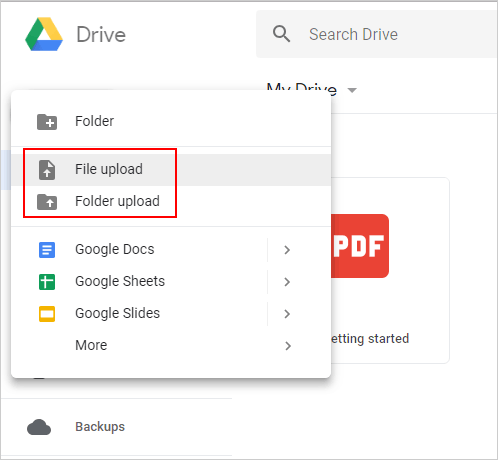This screenshot has height=460, width=498.
Task: Create a new Google Docs document
Action: pyautogui.click(x=115, y=249)
